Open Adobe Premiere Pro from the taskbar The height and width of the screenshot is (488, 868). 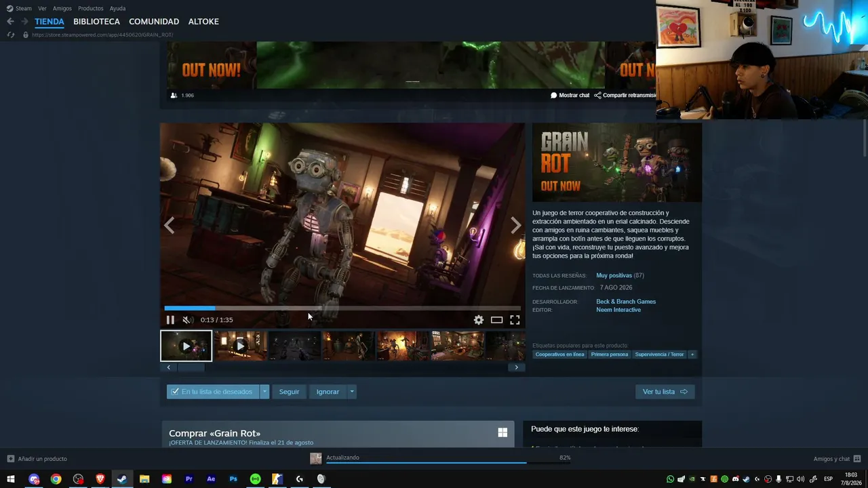189,479
